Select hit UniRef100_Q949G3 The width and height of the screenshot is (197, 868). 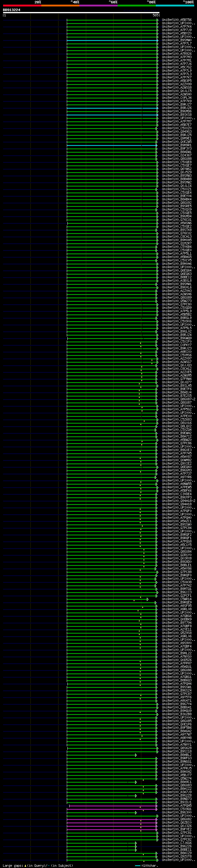(x=177, y=132)
